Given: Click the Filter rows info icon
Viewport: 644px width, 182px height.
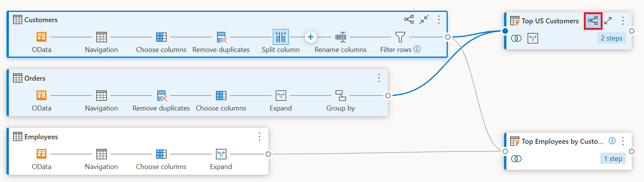Looking at the screenshot, I should coord(417,49).
